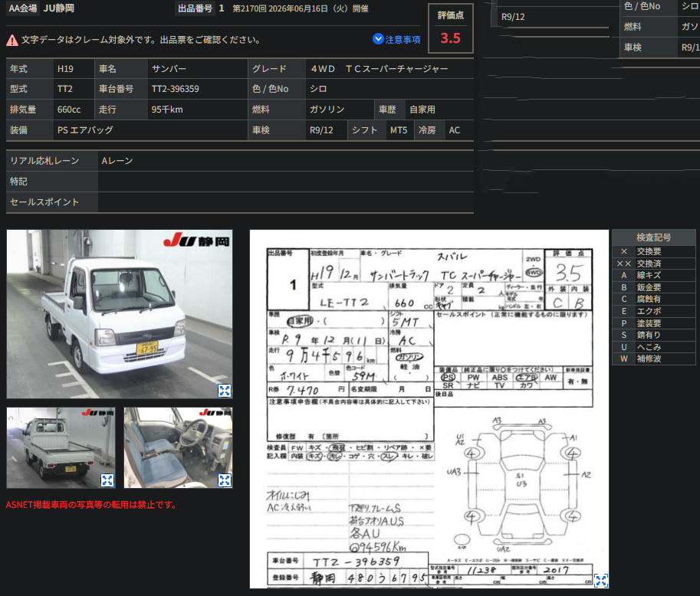Select chassis number TT2-396359

tap(176, 89)
